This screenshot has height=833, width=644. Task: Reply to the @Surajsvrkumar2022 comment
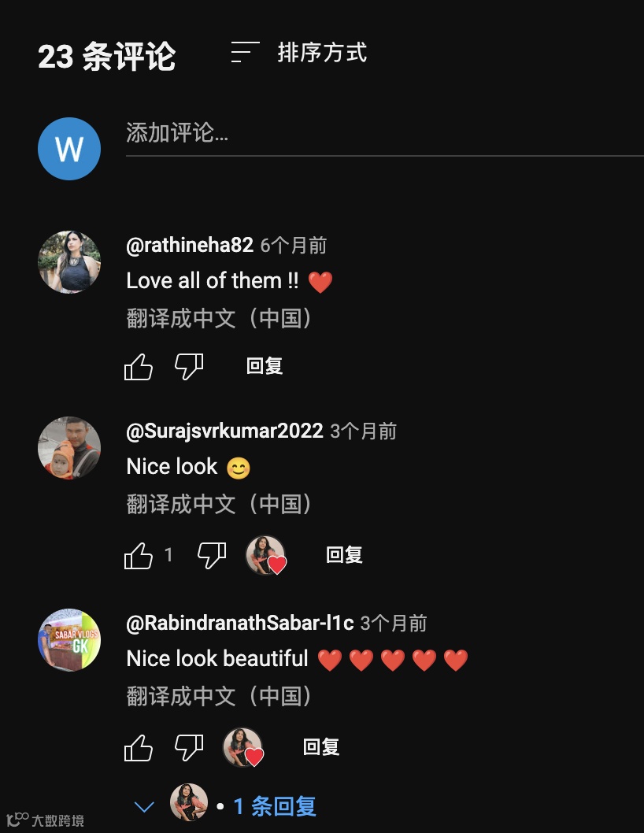coord(344,555)
